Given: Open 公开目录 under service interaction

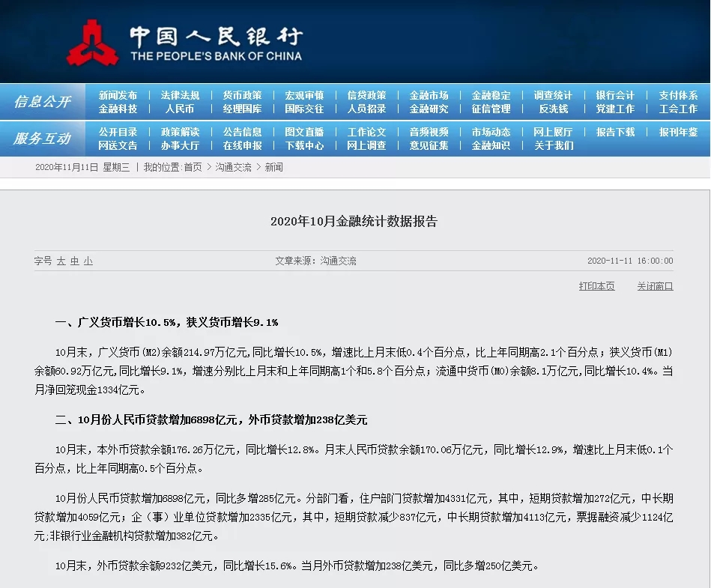Looking at the screenshot, I should point(118,132).
